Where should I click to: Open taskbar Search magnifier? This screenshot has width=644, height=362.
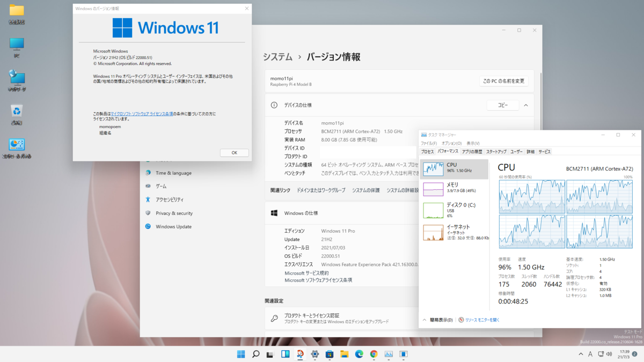[256, 354]
